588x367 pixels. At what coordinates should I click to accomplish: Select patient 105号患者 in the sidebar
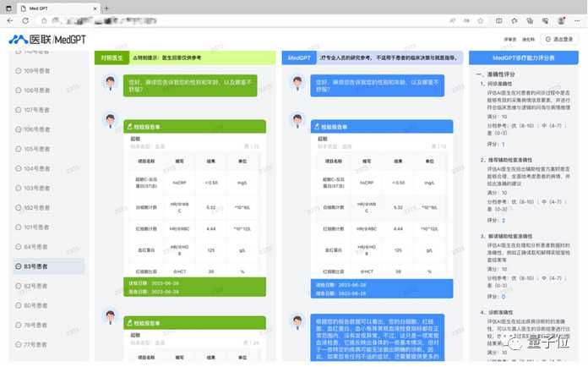[33, 149]
